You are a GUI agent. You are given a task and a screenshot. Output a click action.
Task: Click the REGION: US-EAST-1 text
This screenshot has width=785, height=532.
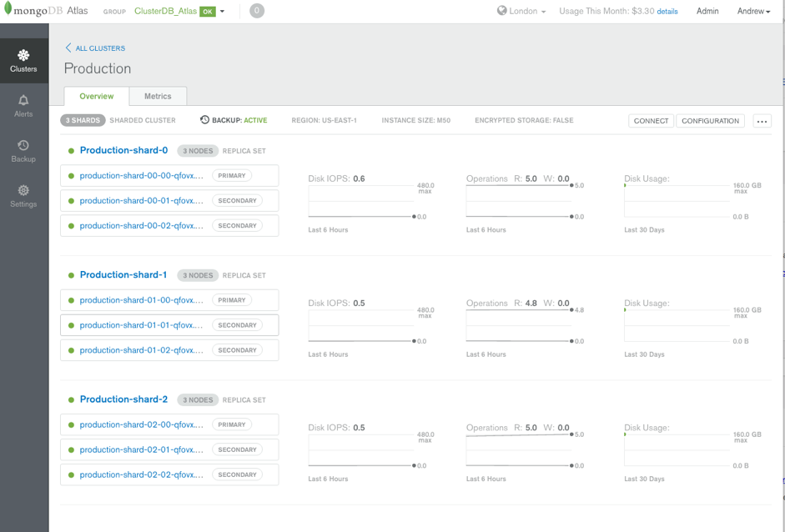324,120
